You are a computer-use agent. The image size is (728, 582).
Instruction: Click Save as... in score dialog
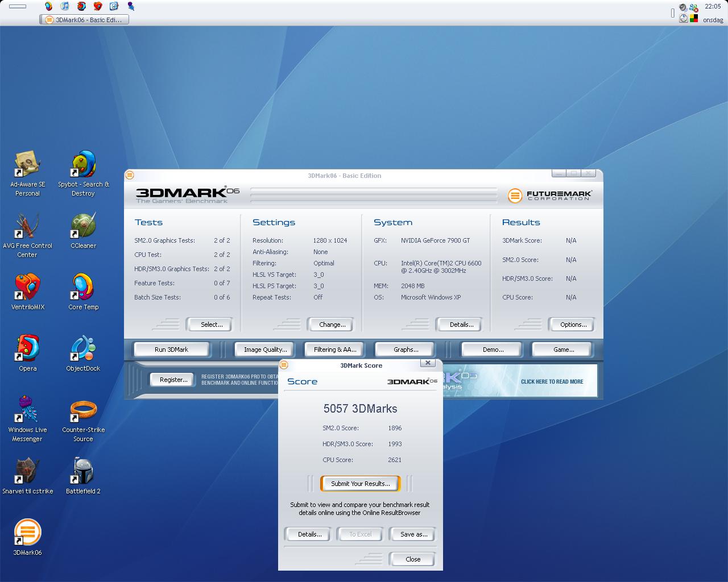(413, 534)
